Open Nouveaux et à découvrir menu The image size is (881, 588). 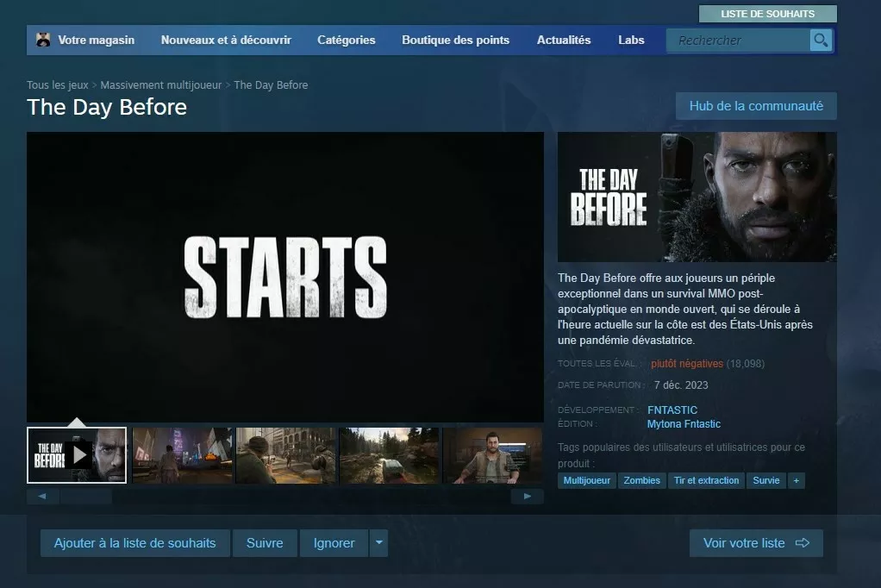(226, 40)
